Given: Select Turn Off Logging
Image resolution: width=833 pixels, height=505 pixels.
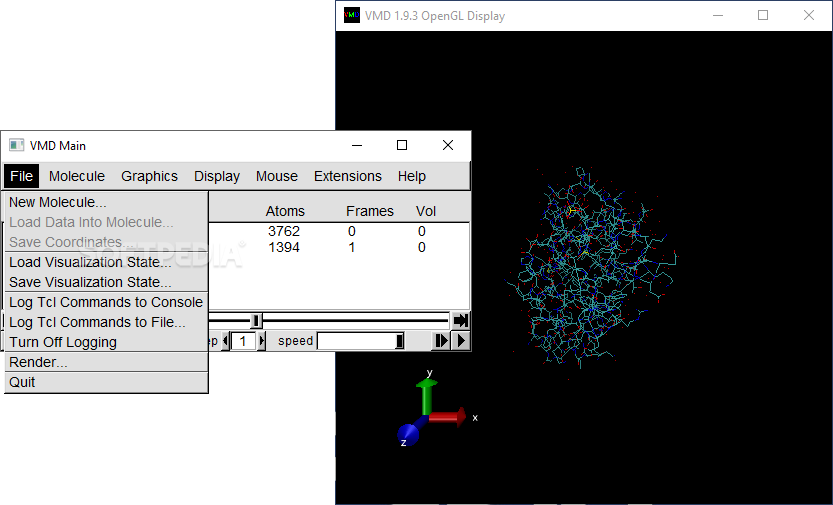Looking at the screenshot, I should click(106, 342).
